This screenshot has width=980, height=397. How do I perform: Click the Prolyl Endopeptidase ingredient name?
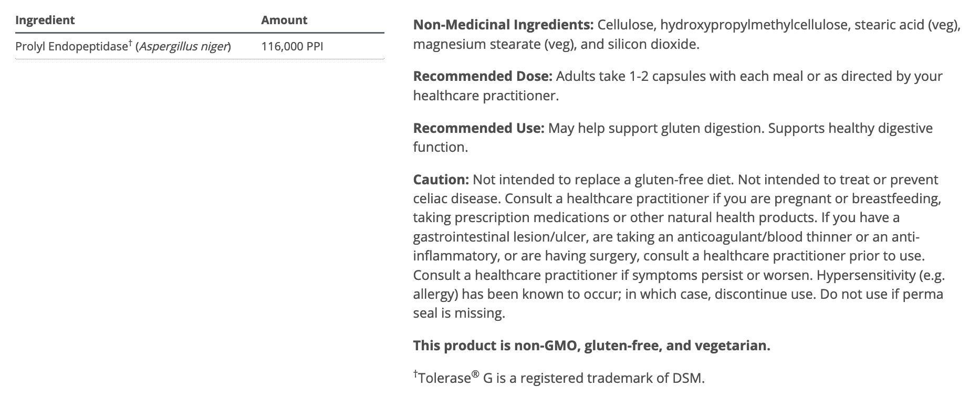pyautogui.click(x=71, y=47)
